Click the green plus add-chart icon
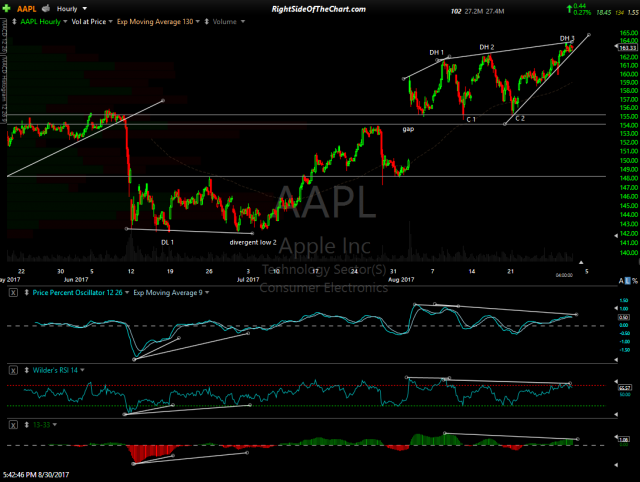This screenshot has height=482, width=640. pos(6,9)
